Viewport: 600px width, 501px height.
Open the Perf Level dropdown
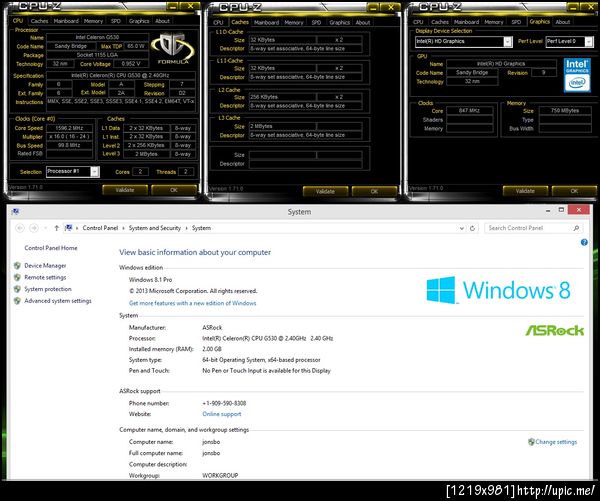[588, 41]
